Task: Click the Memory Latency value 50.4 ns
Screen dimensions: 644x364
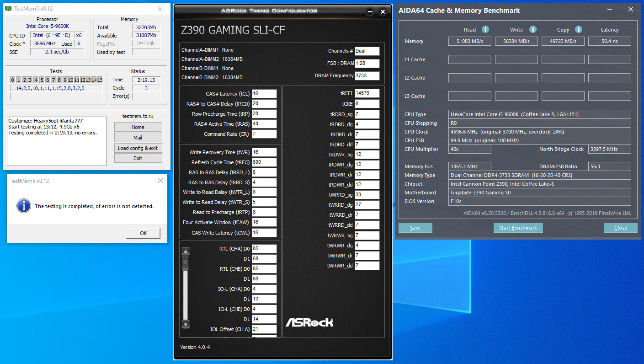Action: coord(610,41)
